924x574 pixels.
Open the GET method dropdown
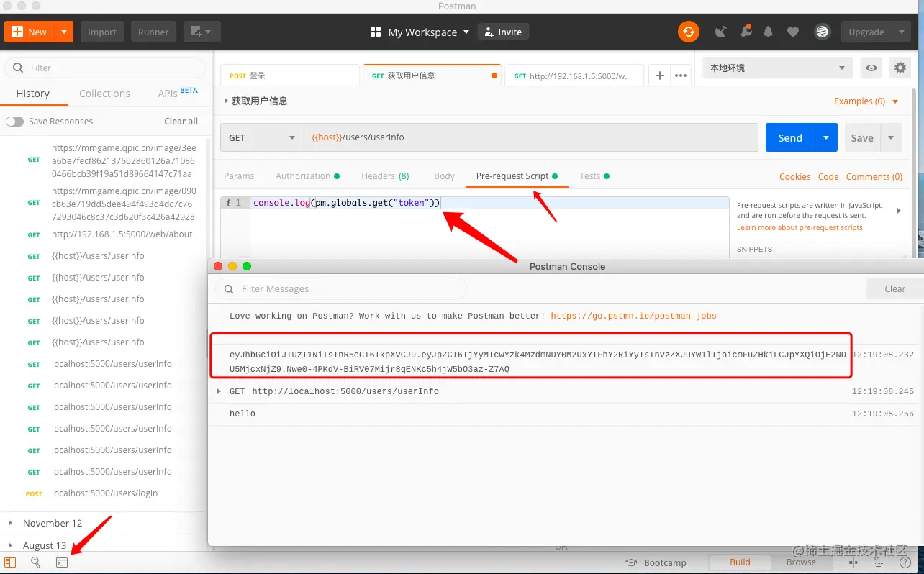pos(262,137)
